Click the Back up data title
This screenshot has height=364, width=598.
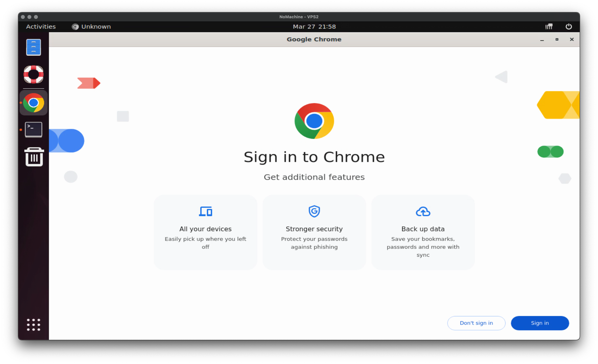click(423, 229)
